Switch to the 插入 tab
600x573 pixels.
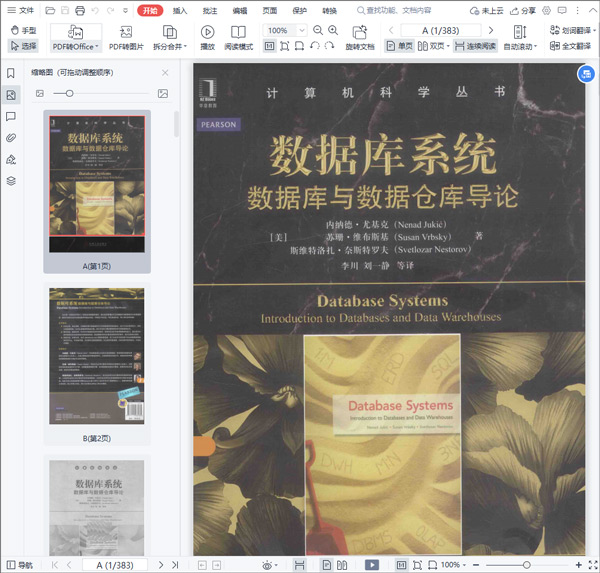[x=180, y=11]
